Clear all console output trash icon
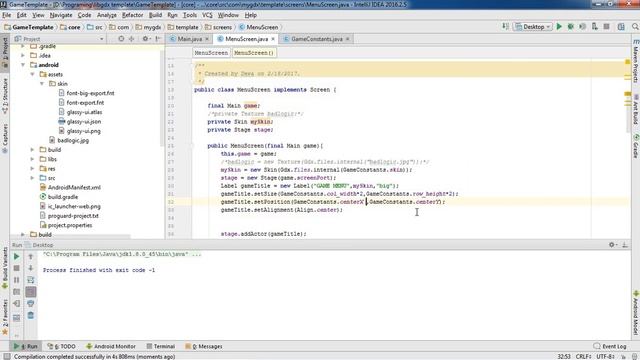 [31, 316]
